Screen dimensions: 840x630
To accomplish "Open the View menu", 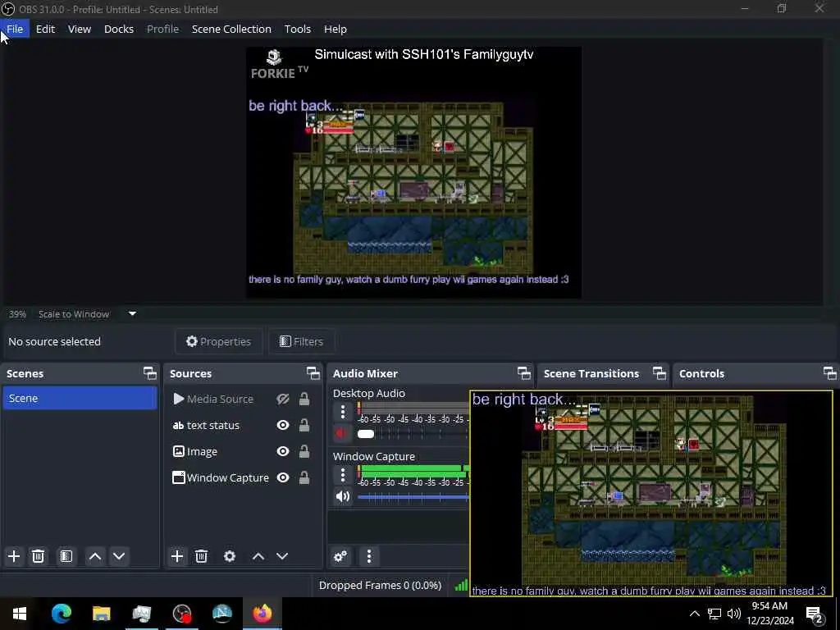I will click(x=80, y=29).
